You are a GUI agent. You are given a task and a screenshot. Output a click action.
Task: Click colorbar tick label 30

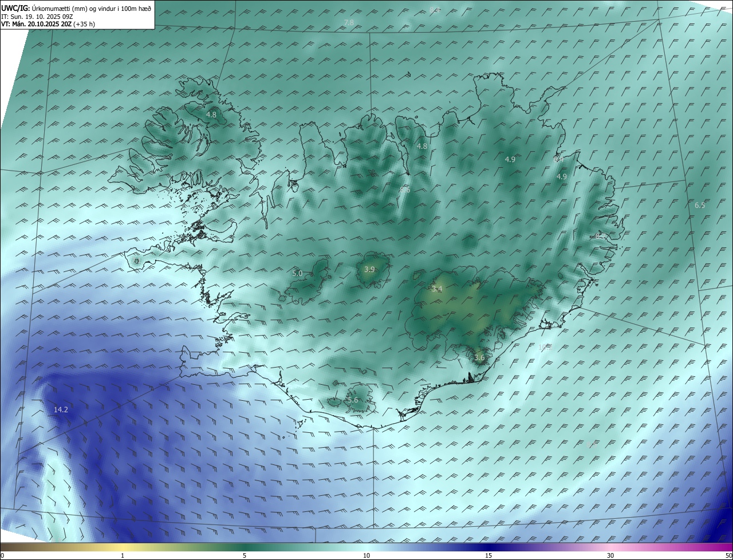click(610, 556)
